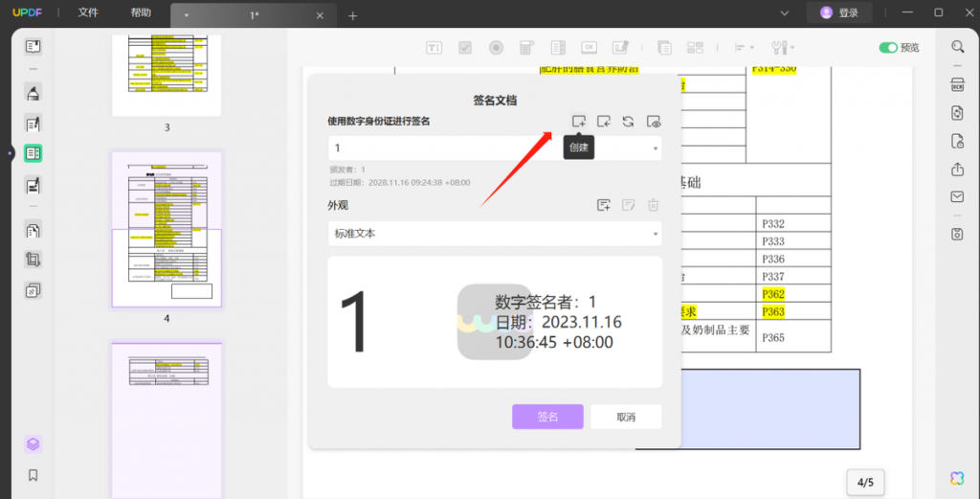Click the blue signature field in document
980x499 pixels.
(770, 409)
